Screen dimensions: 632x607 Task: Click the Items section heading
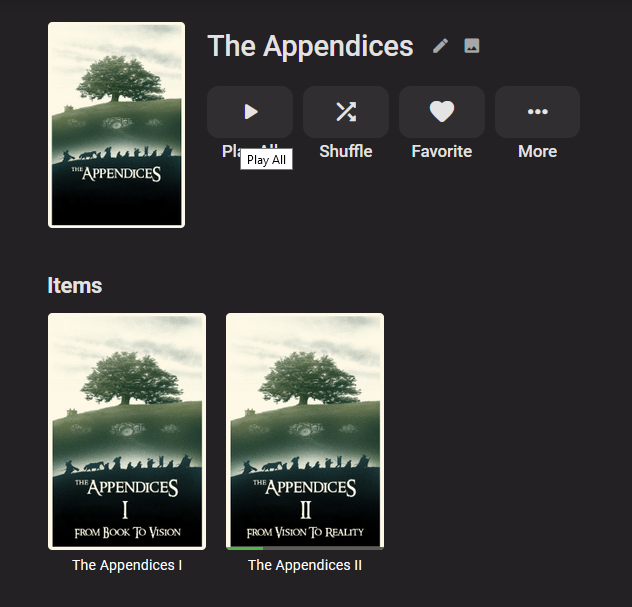[75, 285]
